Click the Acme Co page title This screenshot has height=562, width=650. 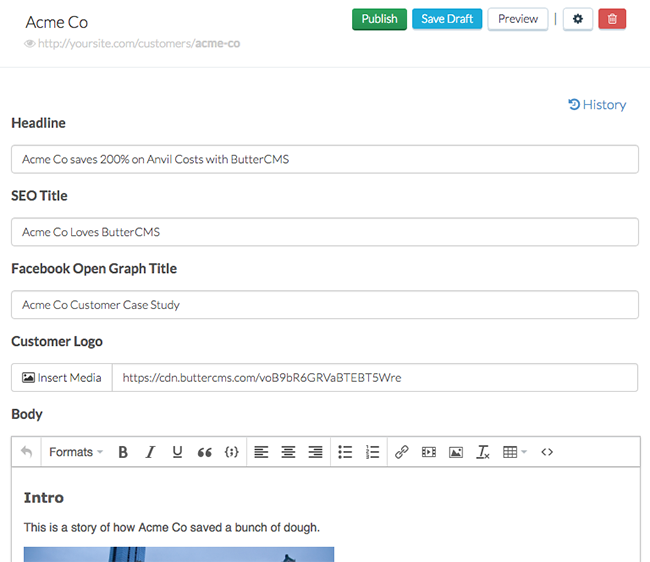57,22
